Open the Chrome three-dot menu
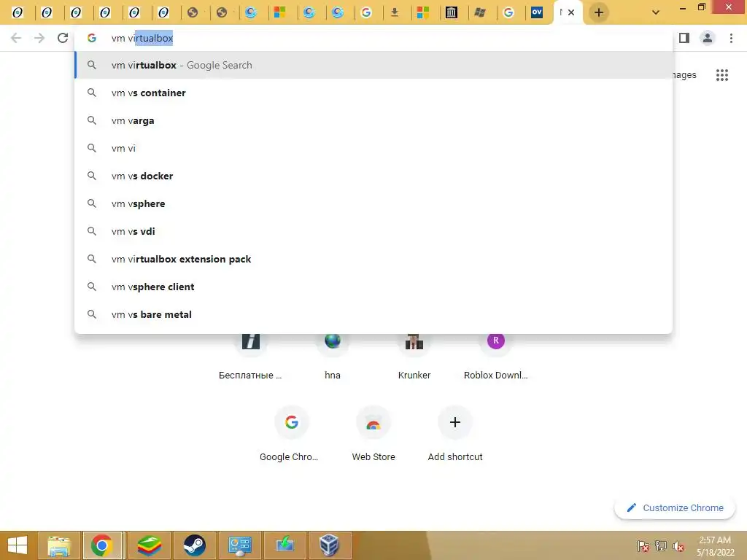The height and width of the screenshot is (560, 747). pos(731,38)
